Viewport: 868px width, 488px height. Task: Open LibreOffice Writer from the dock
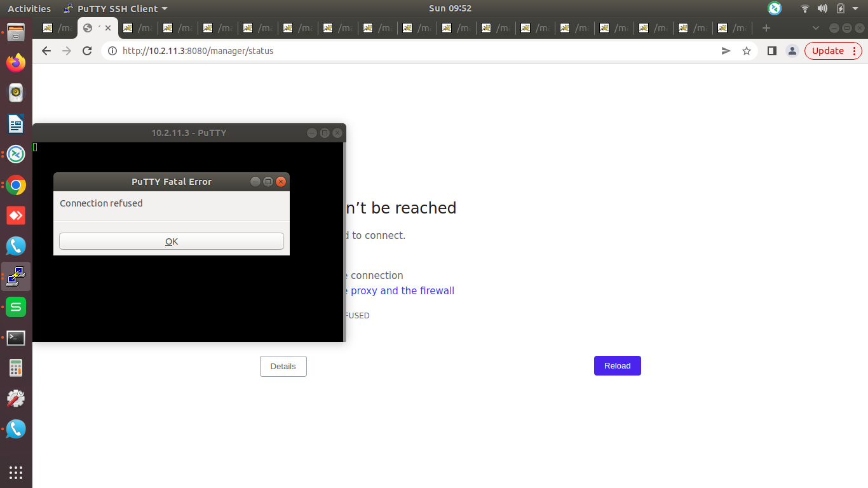(16, 123)
